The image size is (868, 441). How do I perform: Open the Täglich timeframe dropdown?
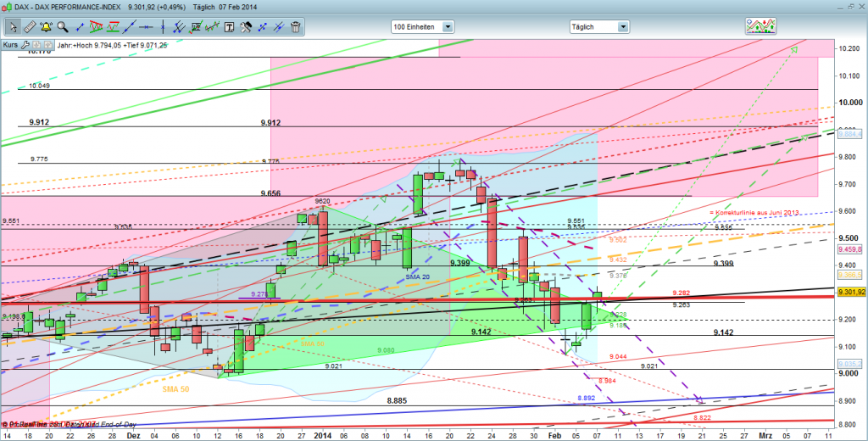tap(599, 26)
